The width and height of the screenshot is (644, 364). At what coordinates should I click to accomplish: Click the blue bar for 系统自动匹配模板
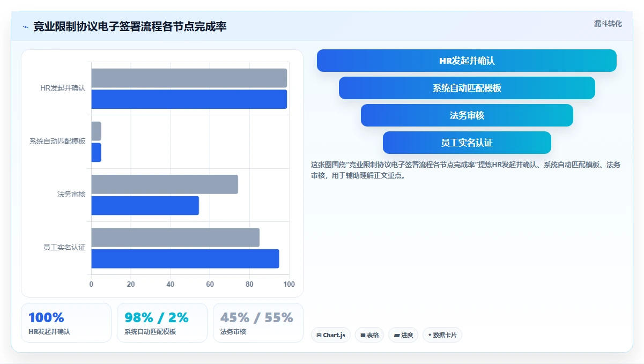[96, 152]
